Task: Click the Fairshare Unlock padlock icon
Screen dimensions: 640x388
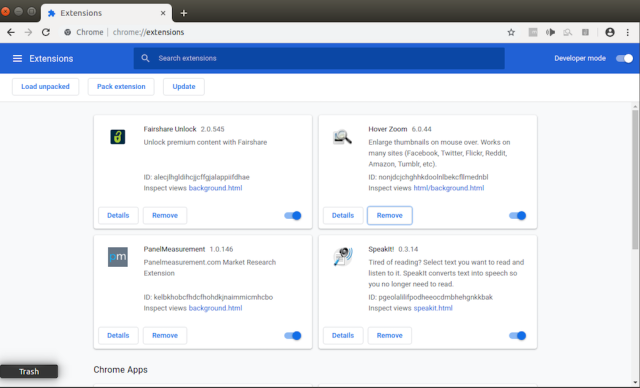Action: pyautogui.click(x=118, y=137)
